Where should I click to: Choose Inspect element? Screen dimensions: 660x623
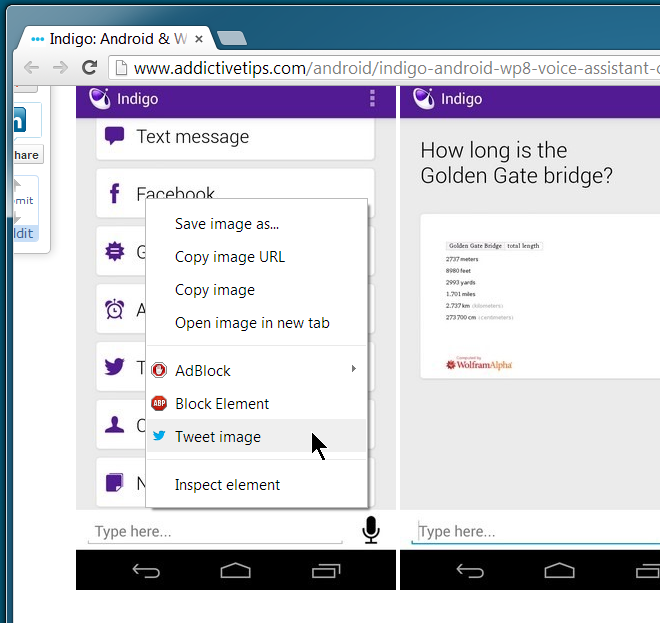(x=257, y=485)
